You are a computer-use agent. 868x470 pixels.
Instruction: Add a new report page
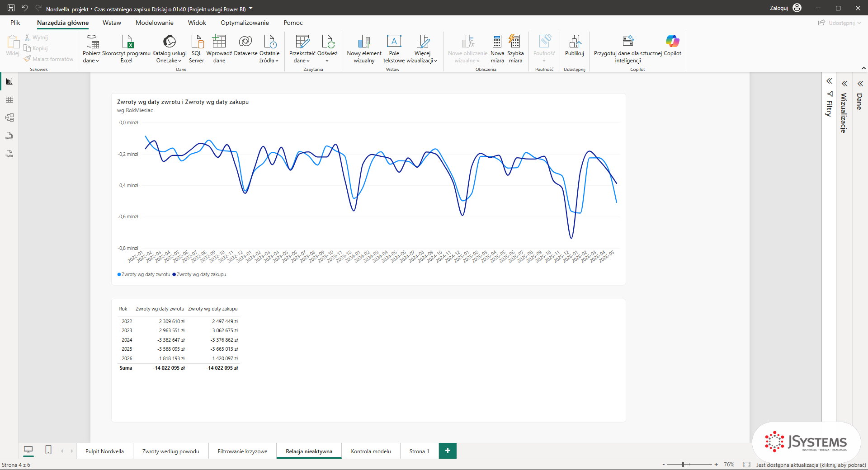coord(448,451)
